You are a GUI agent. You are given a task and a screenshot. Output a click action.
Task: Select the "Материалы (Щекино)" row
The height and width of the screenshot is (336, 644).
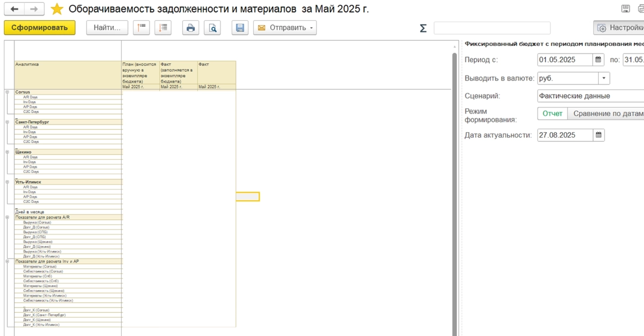(68, 286)
